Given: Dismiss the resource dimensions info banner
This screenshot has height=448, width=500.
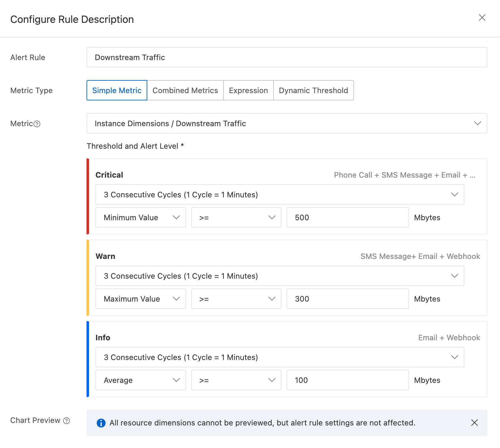Looking at the screenshot, I should click(x=474, y=423).
